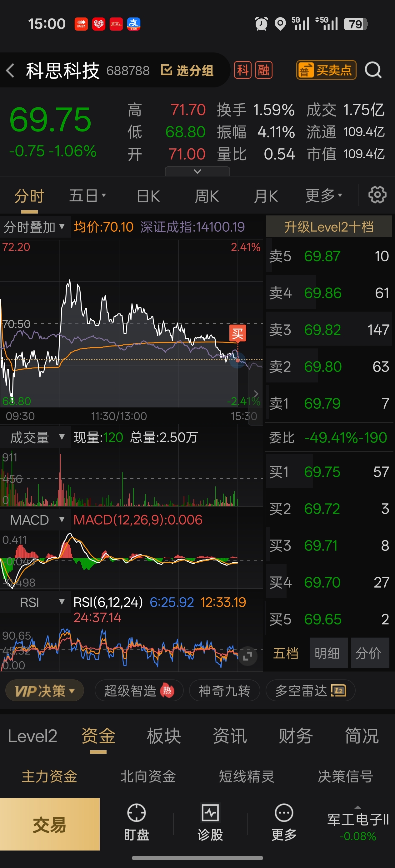This screenshot has height=868, width=395.
Task: Open the 更多 ellipsis icon at bottom
Action: (284, 813)
